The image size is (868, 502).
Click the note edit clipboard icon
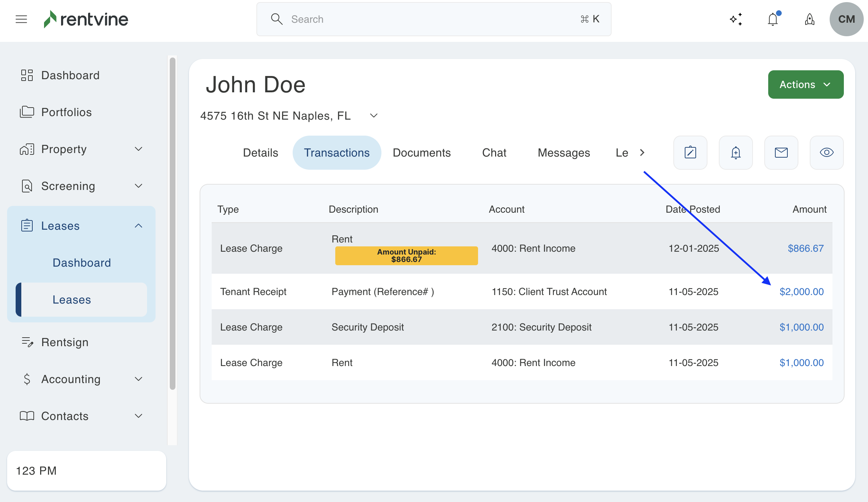[x=690, y=153]
